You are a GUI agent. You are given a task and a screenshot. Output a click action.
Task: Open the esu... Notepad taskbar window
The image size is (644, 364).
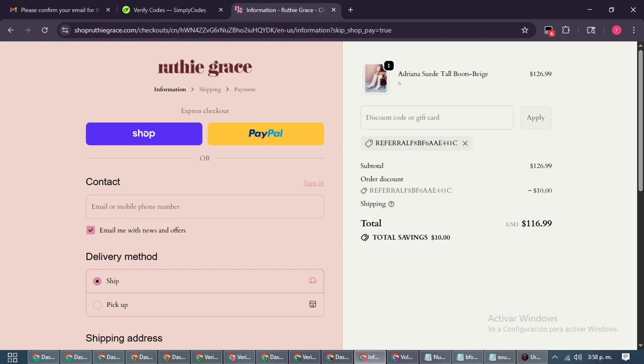coord(500,357)
